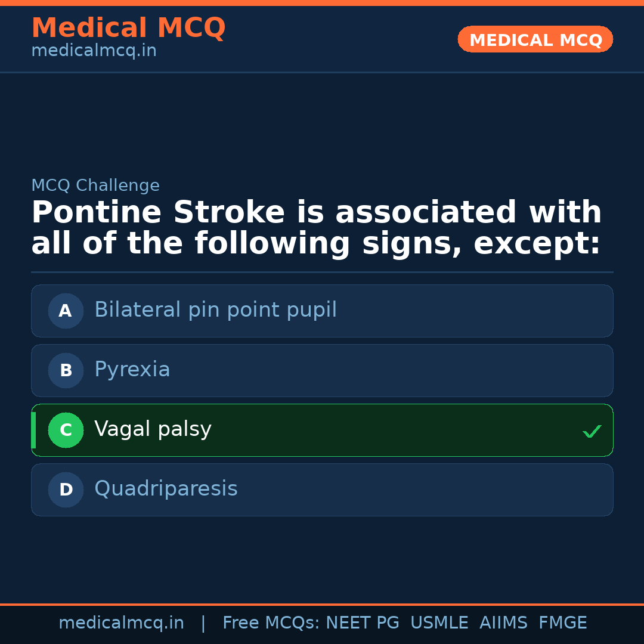This screenshot has height=644, width=644.
Task: Switch to the NEET PG section
Action: (x=362, y=623)
